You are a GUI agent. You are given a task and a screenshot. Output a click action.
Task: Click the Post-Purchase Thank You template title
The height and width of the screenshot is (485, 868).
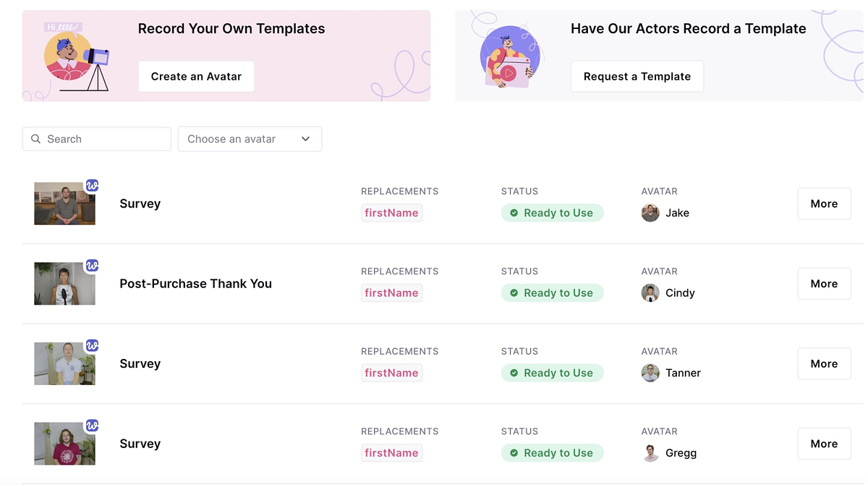[195, 283]
